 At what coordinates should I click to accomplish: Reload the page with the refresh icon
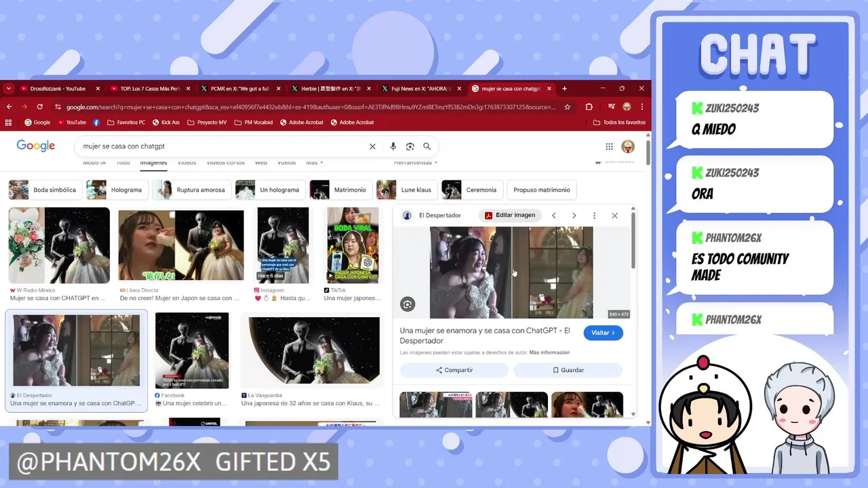click(40, 106)
